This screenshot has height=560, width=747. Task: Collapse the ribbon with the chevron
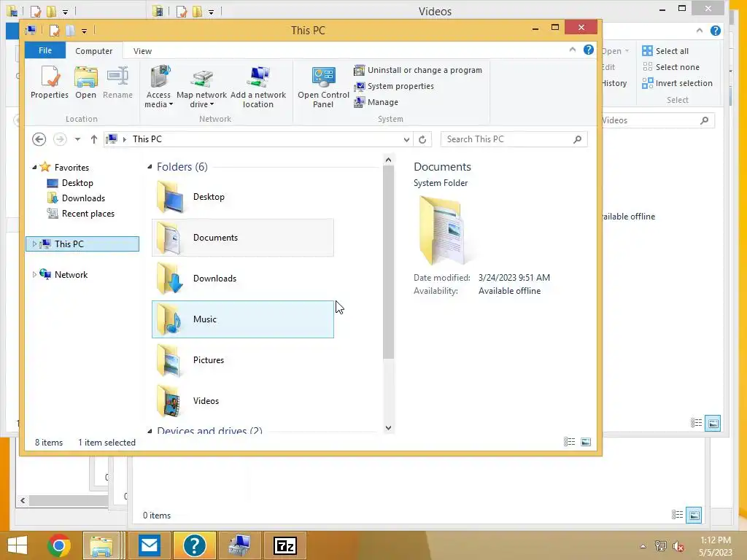pyautogui.click(x=573, y=50)
